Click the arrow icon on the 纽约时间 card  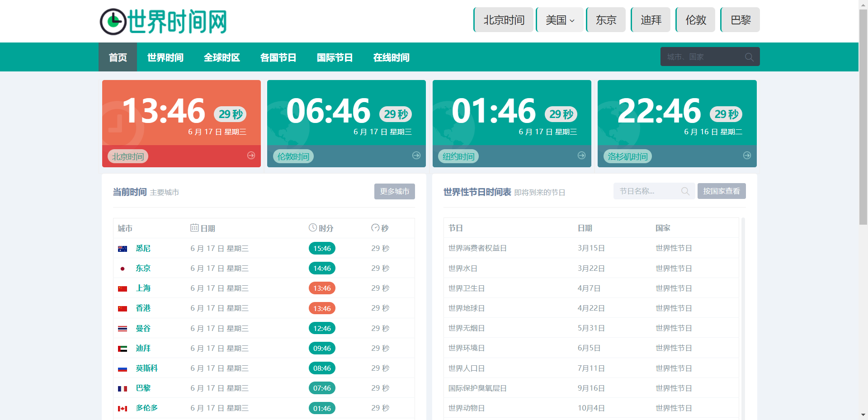click(581, 156)
